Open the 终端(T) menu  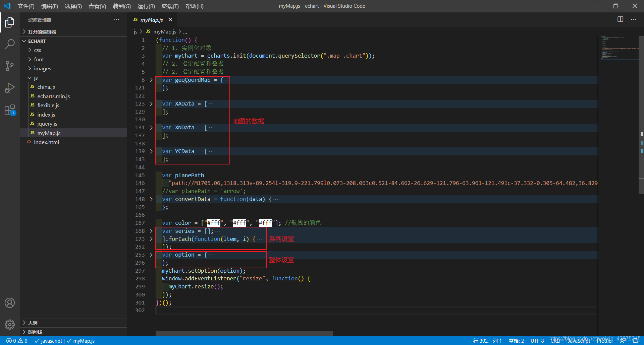point(170,6)
